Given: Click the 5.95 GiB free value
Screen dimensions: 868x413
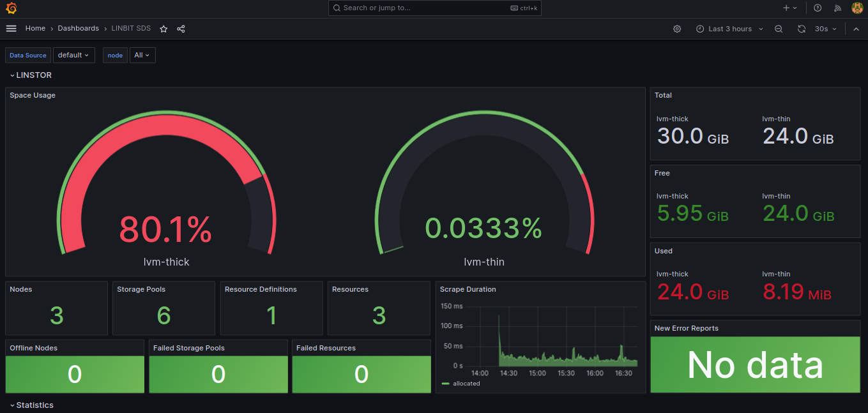Looking at the screenshot, I should click(x=692, y=213).
